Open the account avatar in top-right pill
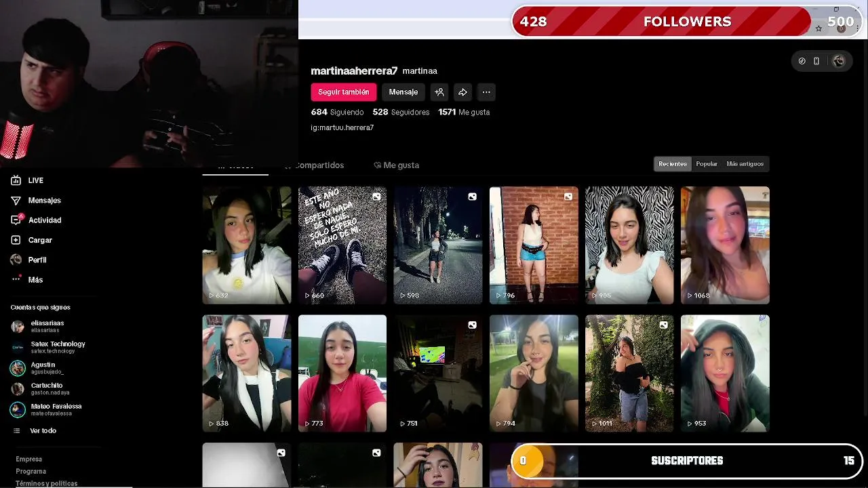The image size is (868, 488). click(x=839, y=61)
